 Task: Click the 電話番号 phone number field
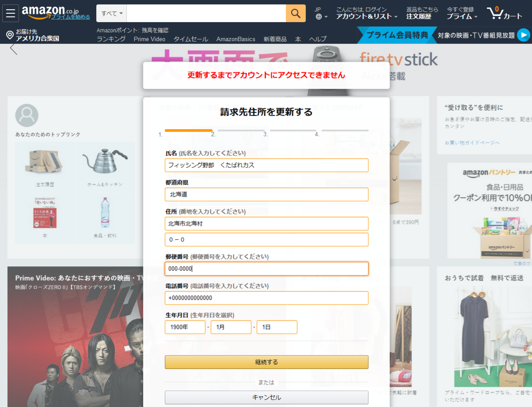pyautogui.click(x=266, y=298)
